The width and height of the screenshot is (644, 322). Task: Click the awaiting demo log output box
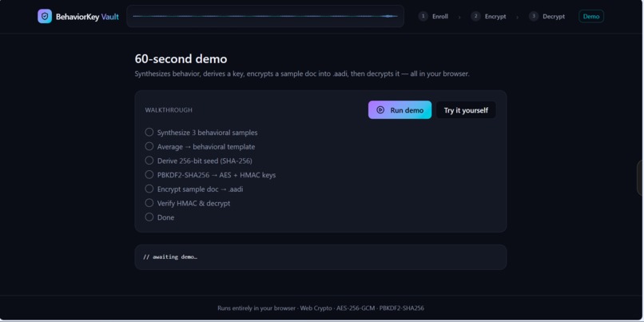tap(320, 257)
